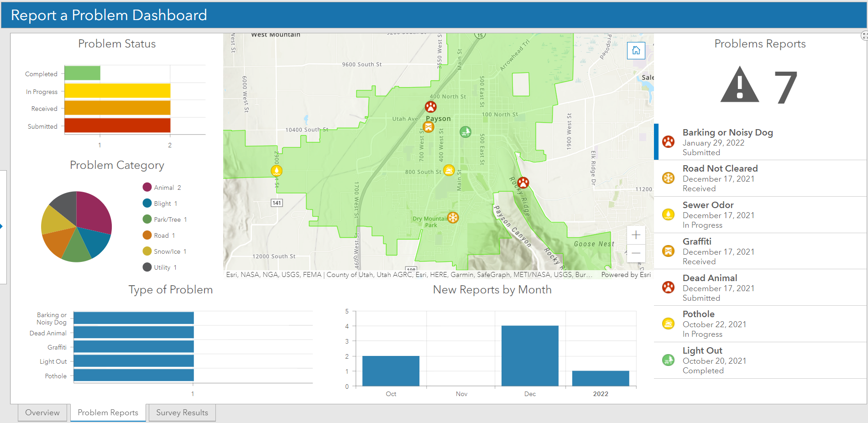Click the Snow/Ice legend color dot
Image resolution: width=868 pixels, height=423 pixels.
(147, 251)
